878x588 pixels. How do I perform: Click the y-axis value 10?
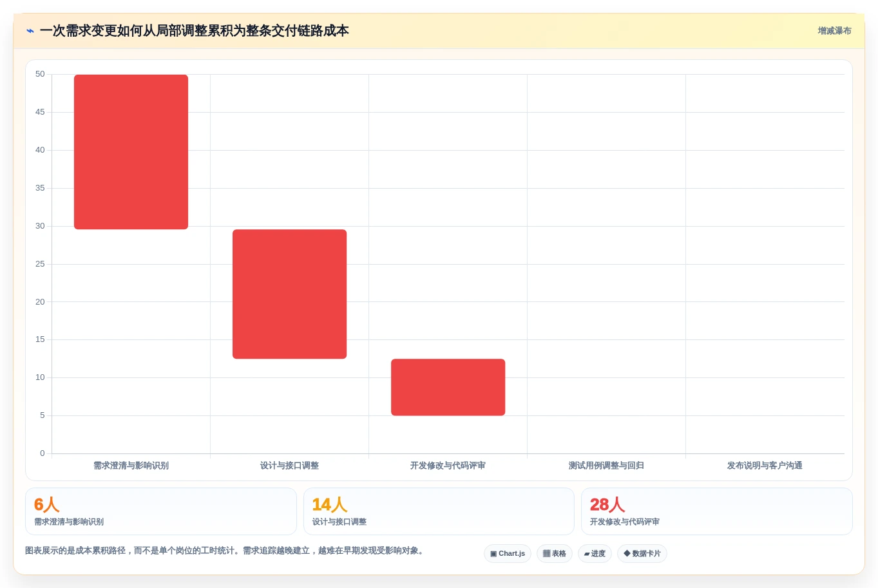point(40,377)
